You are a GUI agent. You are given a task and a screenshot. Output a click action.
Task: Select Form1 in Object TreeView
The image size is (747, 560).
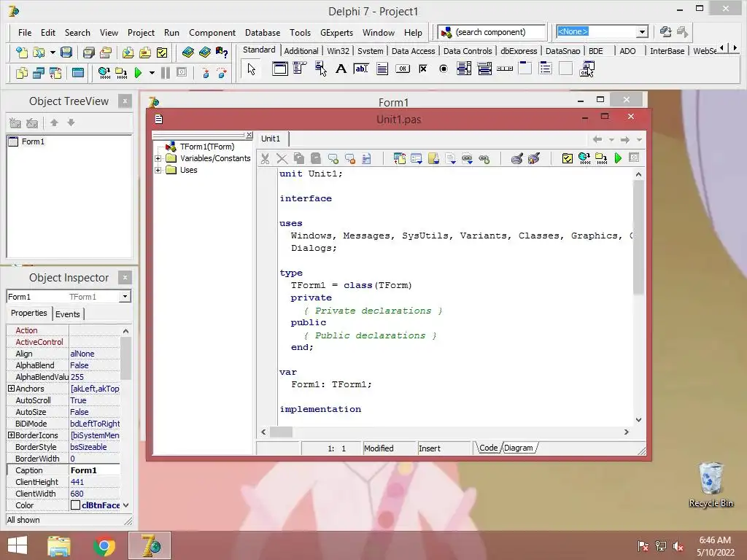tap(33, 141)
